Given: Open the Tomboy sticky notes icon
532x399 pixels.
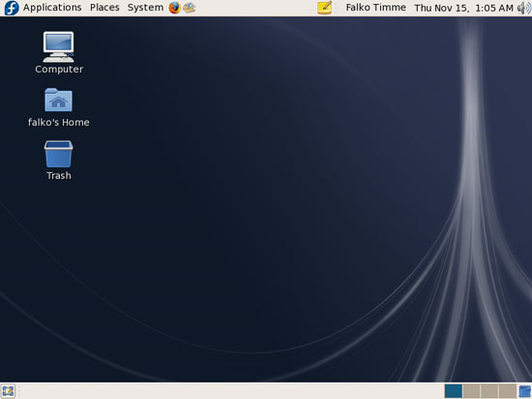Looking at the screenshot, I should point(324,8).
